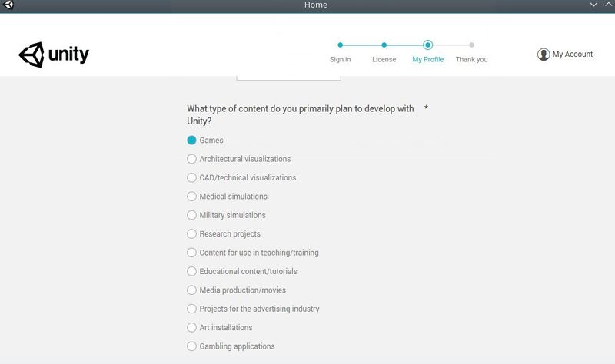Click the title bar down chevron
The width and height of the screenshot is (615, 364).
pyautogui.click(x=593, y=5)
